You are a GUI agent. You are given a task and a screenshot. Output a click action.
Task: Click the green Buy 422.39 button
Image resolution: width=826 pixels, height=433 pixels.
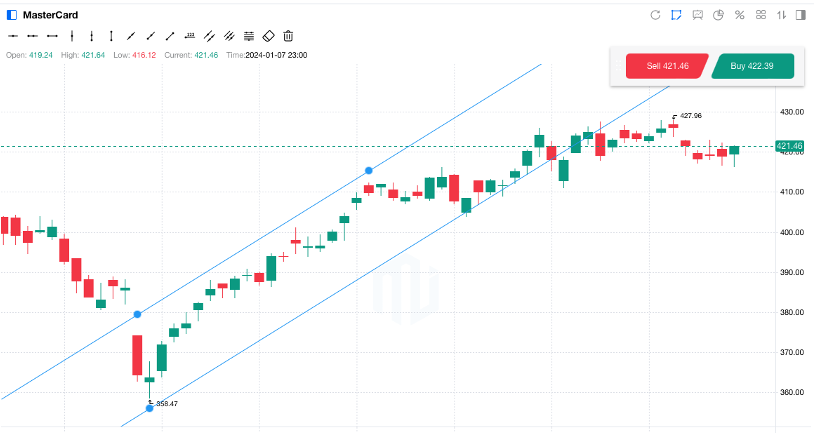pyautogui.click(x=752, y=66)
